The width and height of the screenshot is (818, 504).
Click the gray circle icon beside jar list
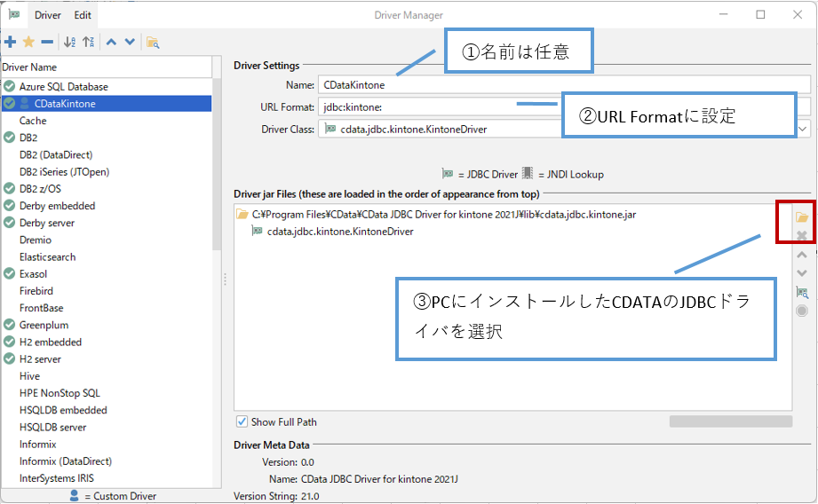[x=802, y=311]
